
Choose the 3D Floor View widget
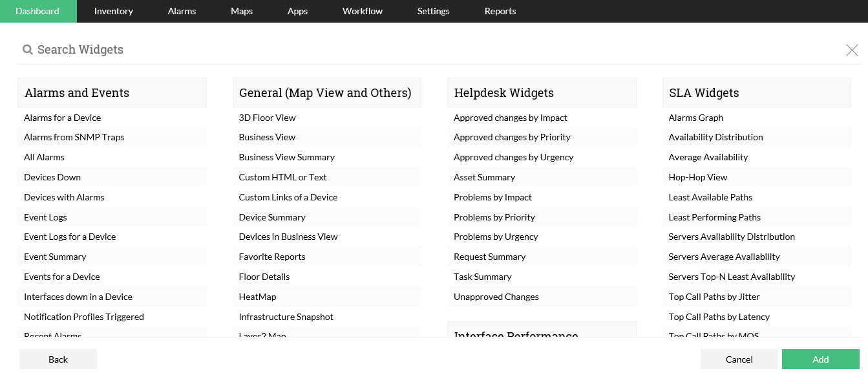267,118
